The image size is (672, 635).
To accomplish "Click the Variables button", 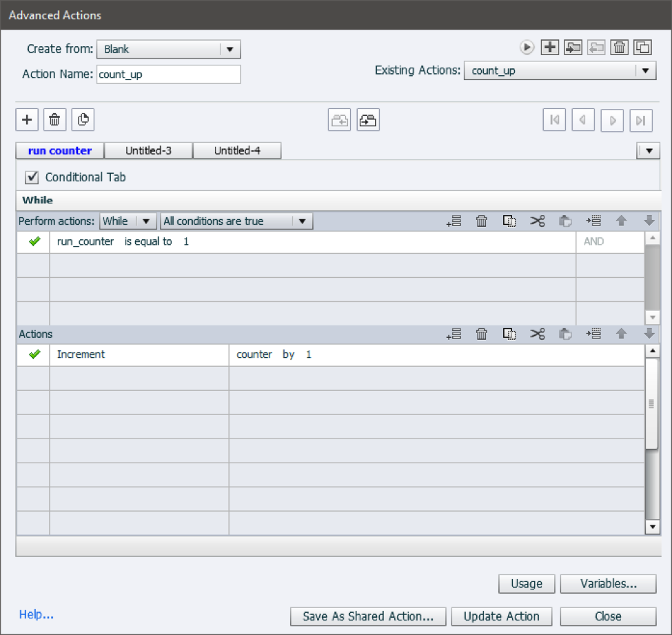I will tap(607, 584).
